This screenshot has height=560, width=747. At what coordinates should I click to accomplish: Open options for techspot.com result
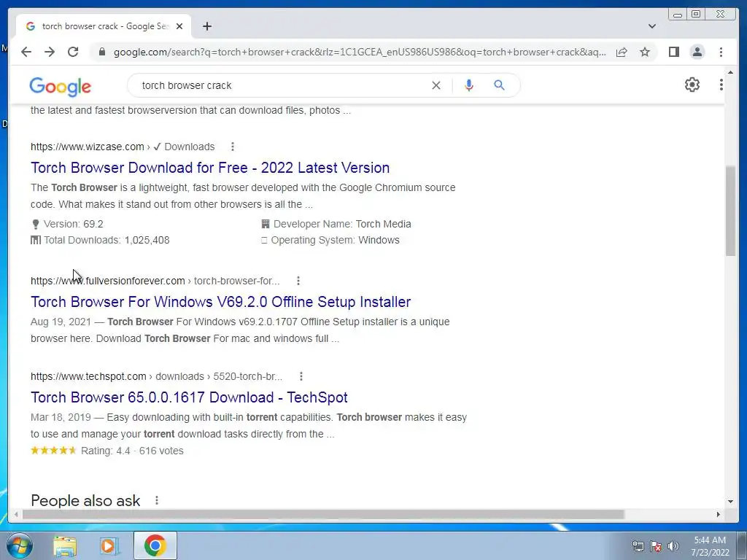pyautogui.click(x=301, y=377)
